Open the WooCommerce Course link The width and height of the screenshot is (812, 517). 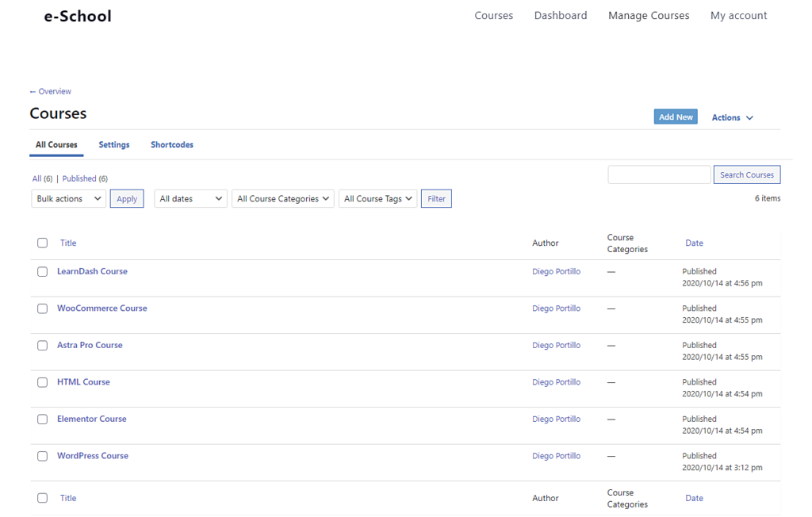click(102, 308)
